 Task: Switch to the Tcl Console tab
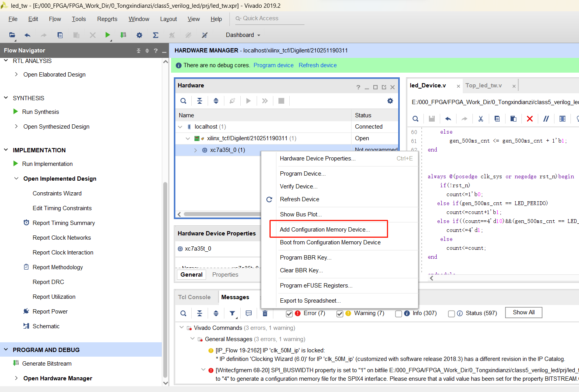194,297
